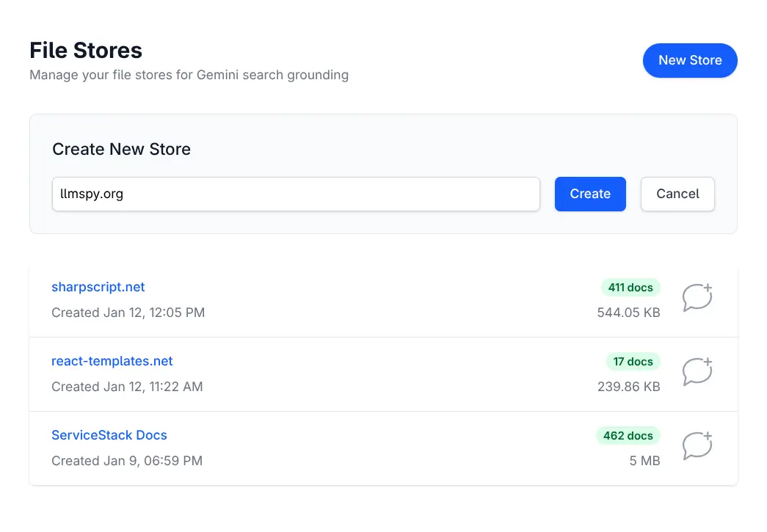This screenshot has height=532, width=767.
Task: Click the Created Jan 9, 06:59 PM text
Action: coord(127,461)
